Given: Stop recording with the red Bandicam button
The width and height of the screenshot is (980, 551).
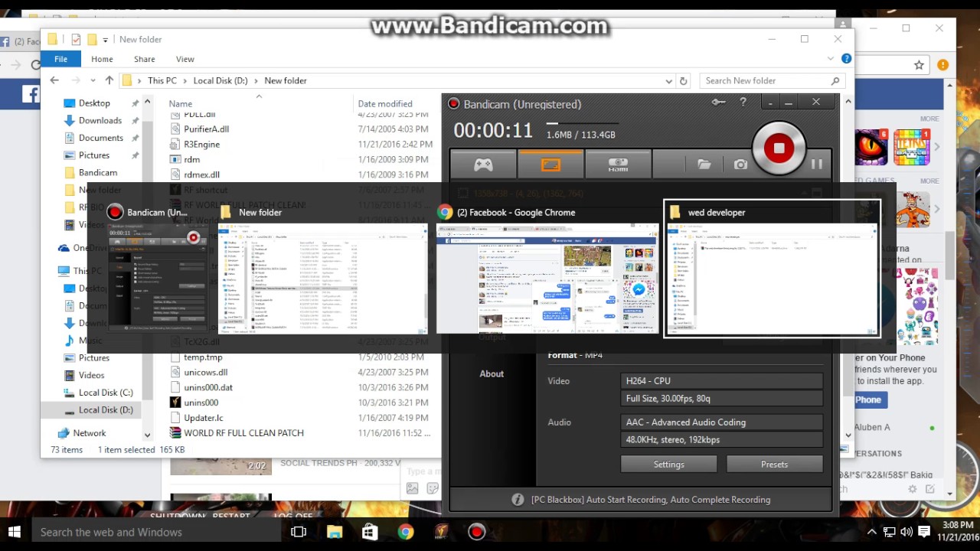Looking at the screenshot, I should [x=779, y=148].
